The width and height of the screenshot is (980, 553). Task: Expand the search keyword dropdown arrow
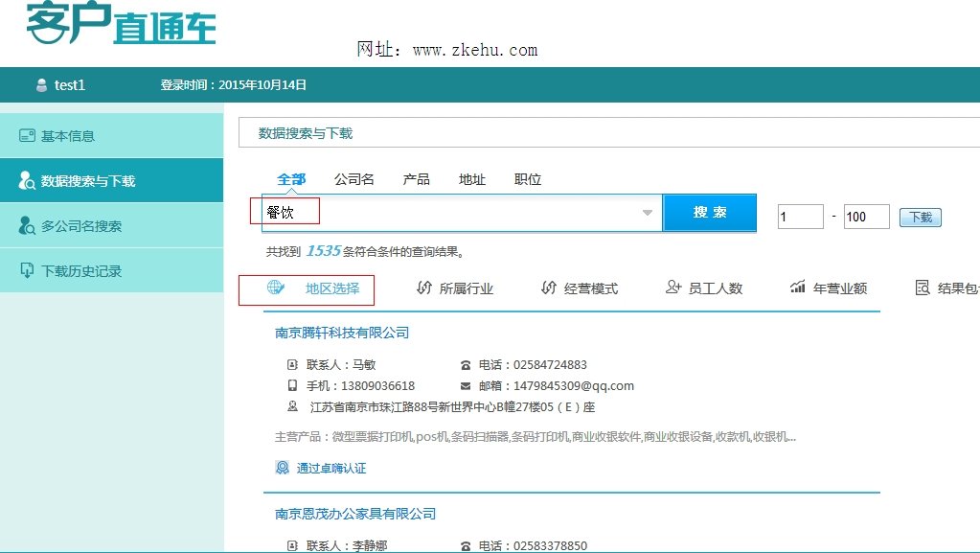click(x=647, y=213)
